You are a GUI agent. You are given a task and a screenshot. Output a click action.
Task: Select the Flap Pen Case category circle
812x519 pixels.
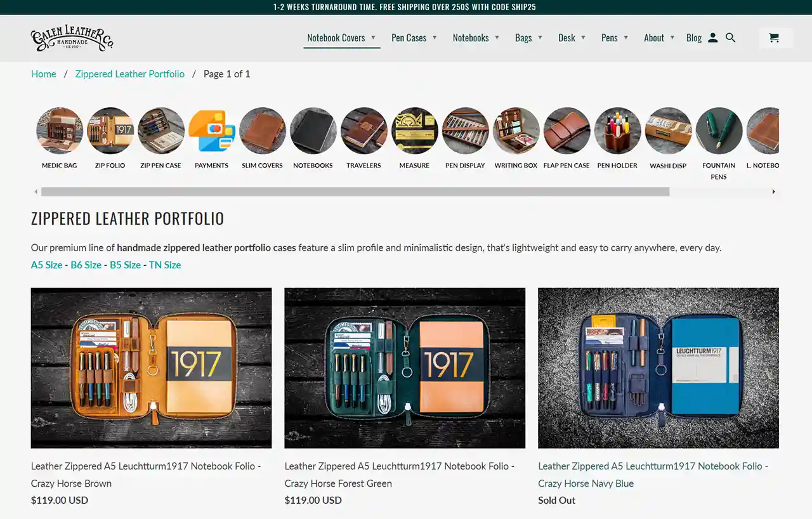(x=567, y=131)
